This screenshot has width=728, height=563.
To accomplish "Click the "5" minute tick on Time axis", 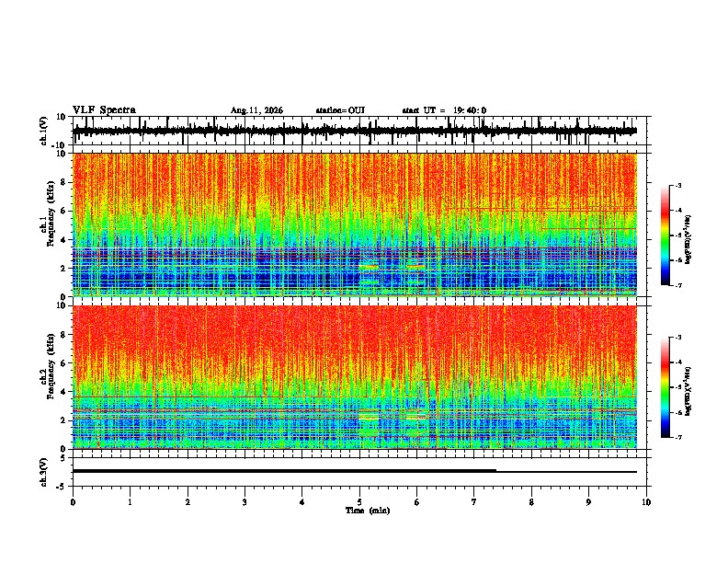I will [x=359, y=502].
